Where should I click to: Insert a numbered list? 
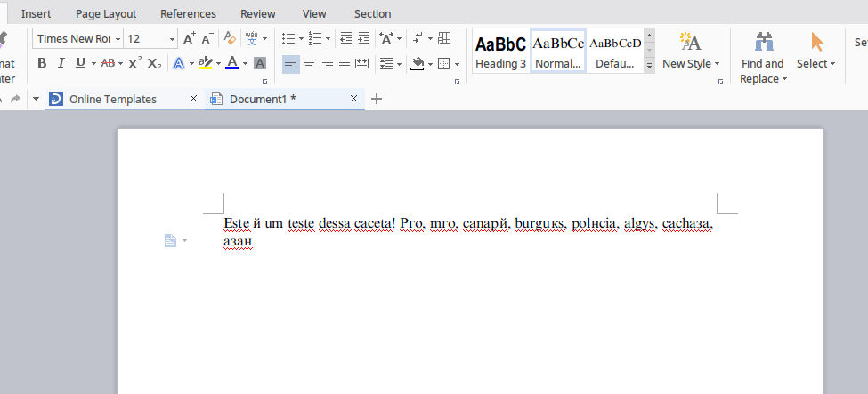(x=315, y=38)
